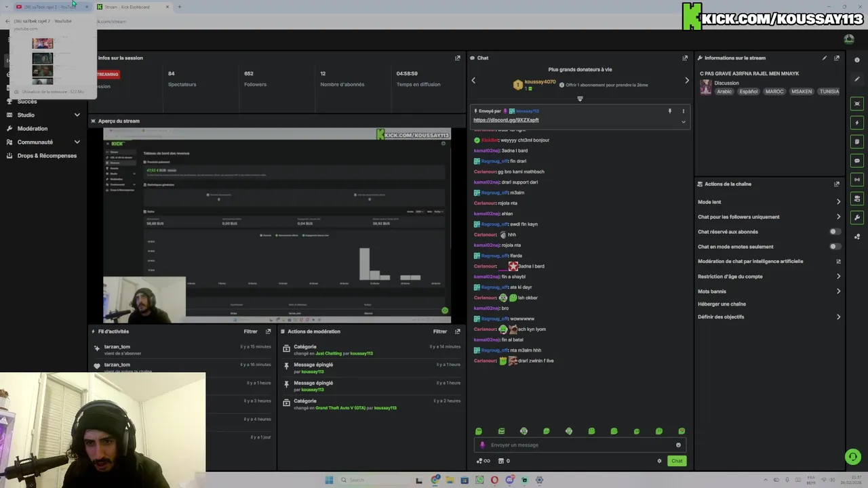Click wrench icon in right sidebar
Viewport: 868px width, 488px height.
pyautogui.click(x=857, y=218)
